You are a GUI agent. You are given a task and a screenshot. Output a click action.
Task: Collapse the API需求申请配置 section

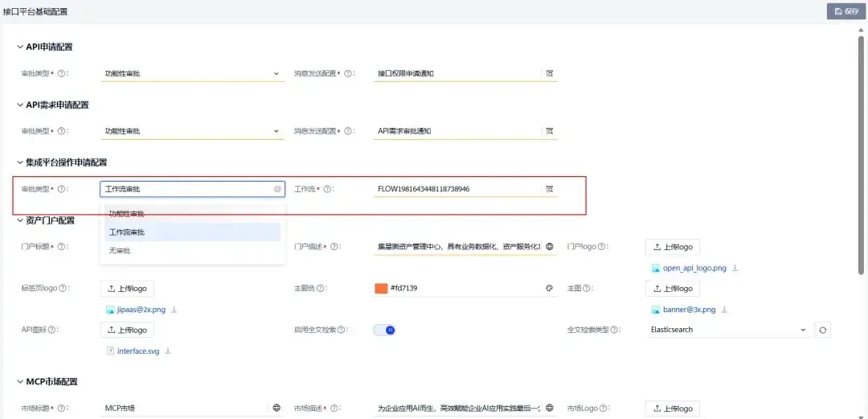coord(20,105)
